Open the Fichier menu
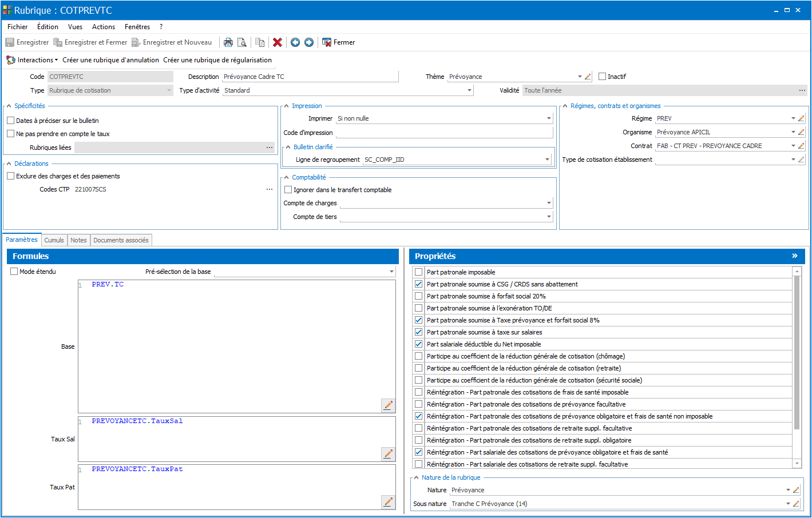 pos(18,27)
